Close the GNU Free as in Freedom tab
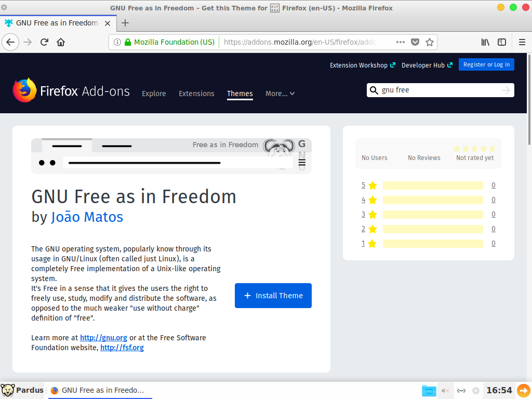This screenshot has width=532, height=399. pos(108,23)
